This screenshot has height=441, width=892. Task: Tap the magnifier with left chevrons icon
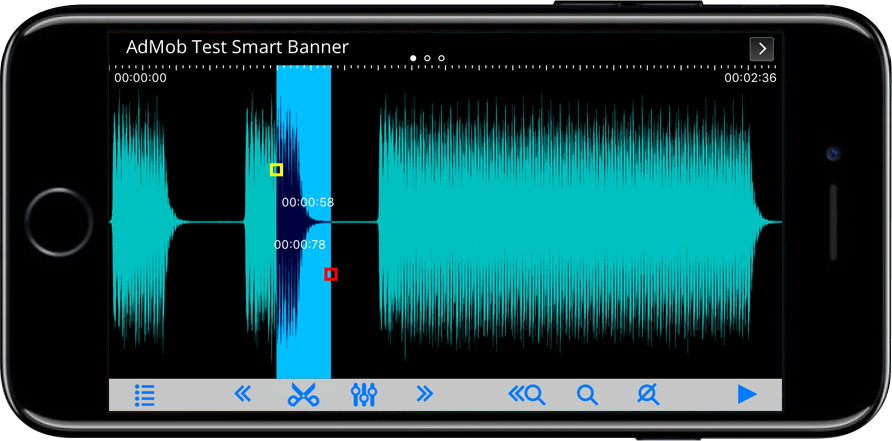(526, 394)
